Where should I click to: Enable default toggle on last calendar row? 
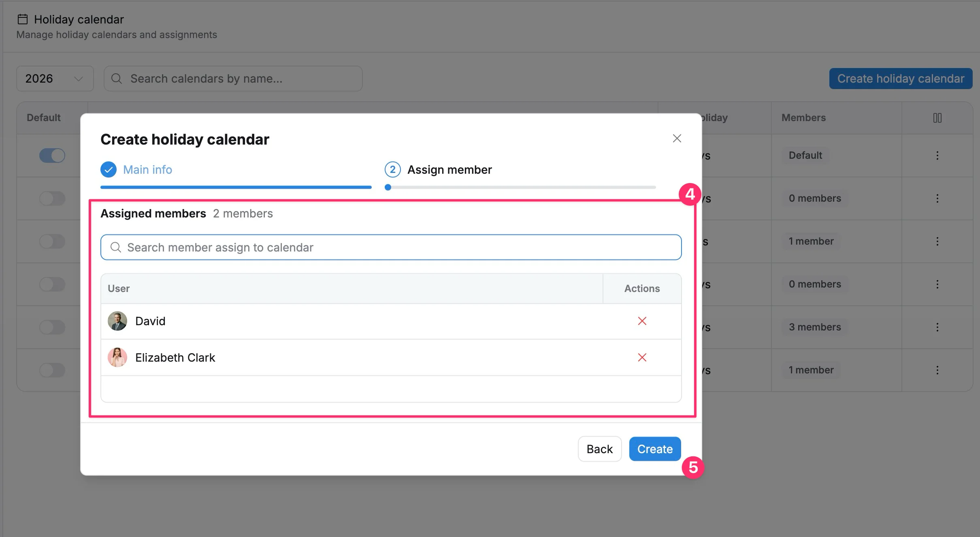(x=52, y=370)
